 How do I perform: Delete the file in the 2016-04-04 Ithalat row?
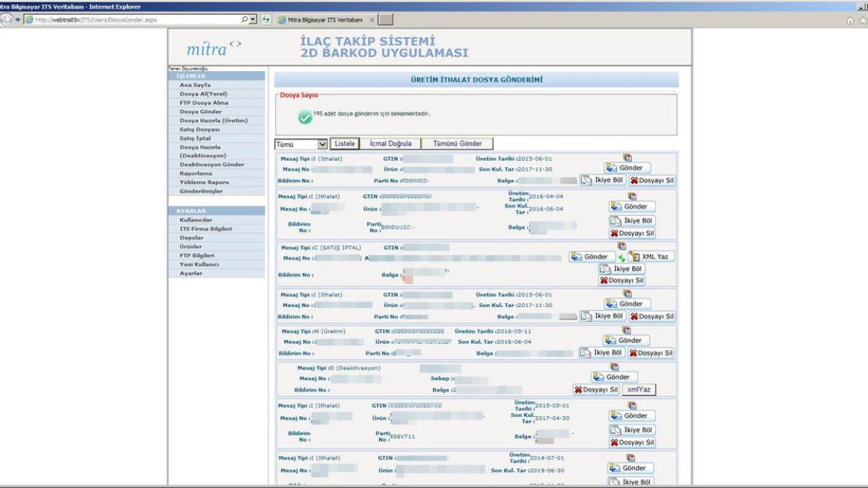click(632, 233)
